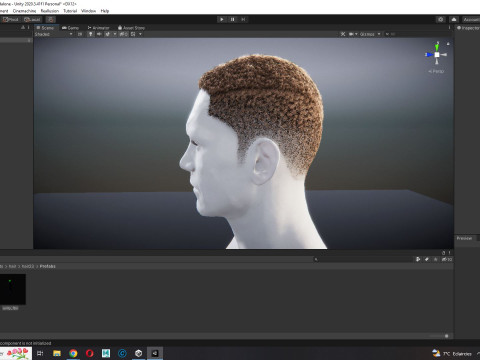Toggle favorites star icon in Project
Image resolution: width=480 pixels, height=360 pixels.
coord(435,259)
